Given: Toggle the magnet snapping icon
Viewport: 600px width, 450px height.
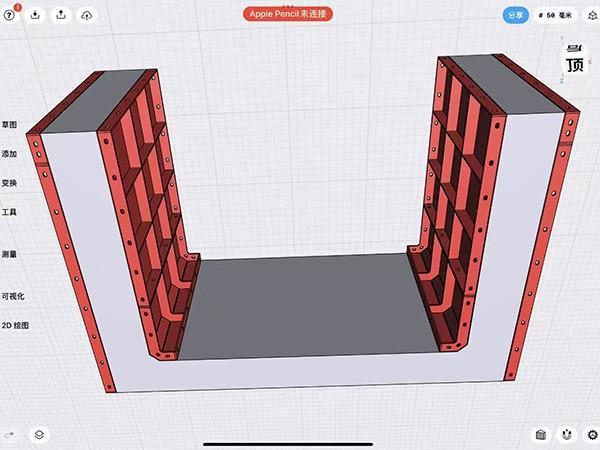Looking at the screenshot, I should point(567,435).
